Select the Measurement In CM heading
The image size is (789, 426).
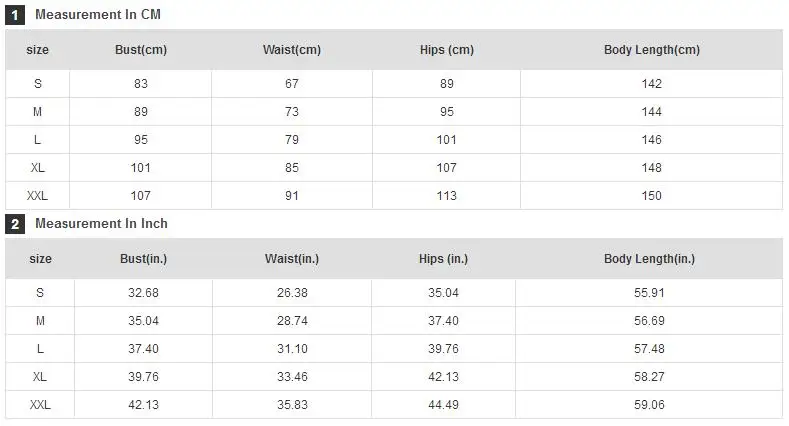pos(98,15)
